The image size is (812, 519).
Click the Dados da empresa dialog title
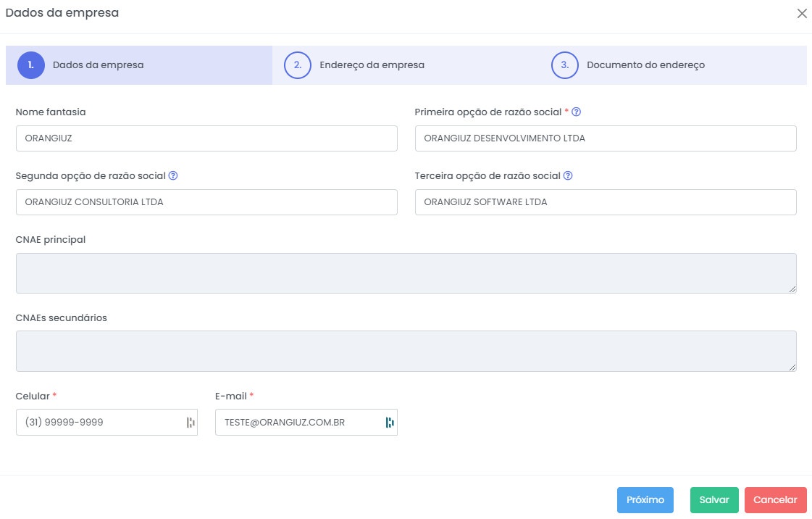(62, 13)
